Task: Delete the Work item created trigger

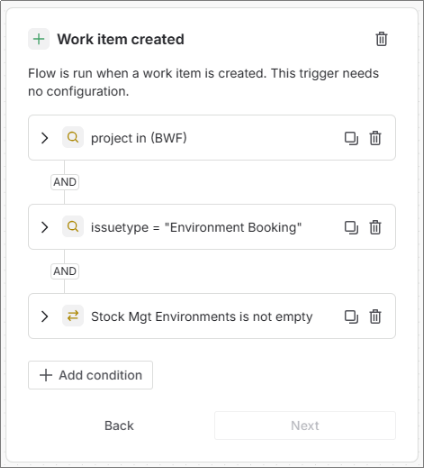Action: click(x=381, y=39)
